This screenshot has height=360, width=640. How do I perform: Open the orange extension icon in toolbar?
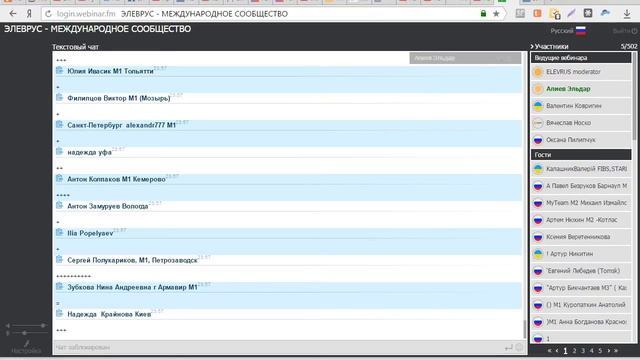537,13
